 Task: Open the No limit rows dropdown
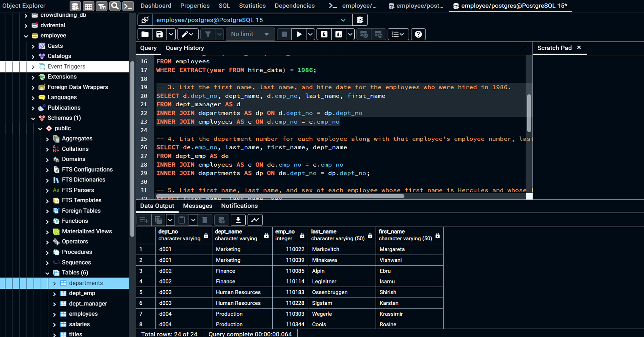pos(250,34)
